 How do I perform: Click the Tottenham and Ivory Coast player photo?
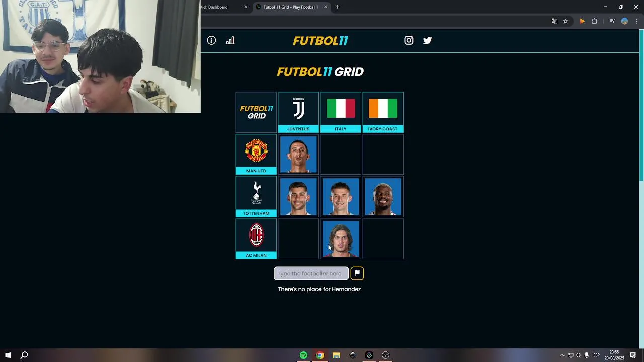383,197
